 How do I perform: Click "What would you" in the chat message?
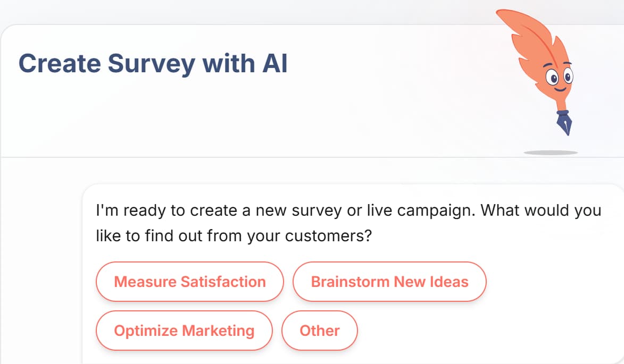(541, 210)
